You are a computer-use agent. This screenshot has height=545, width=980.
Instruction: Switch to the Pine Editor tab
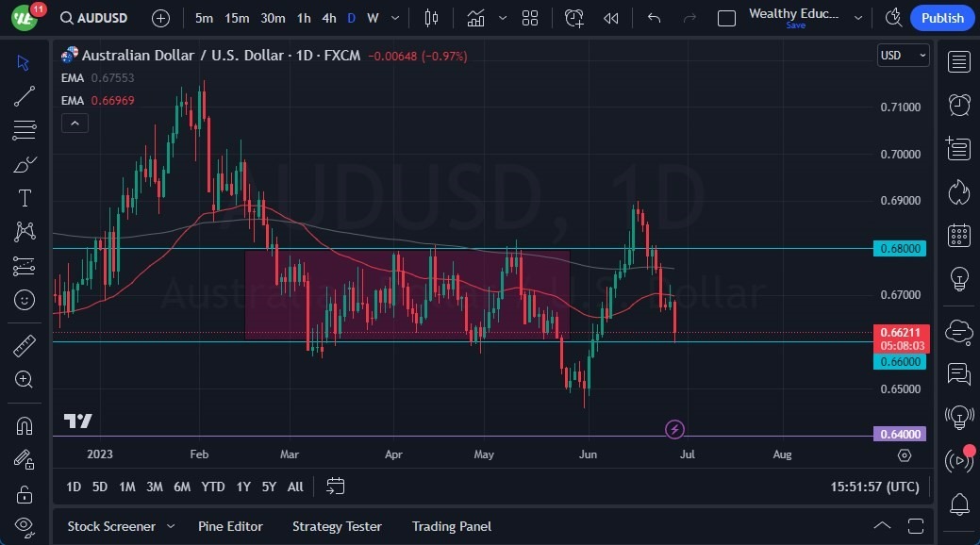230,526
